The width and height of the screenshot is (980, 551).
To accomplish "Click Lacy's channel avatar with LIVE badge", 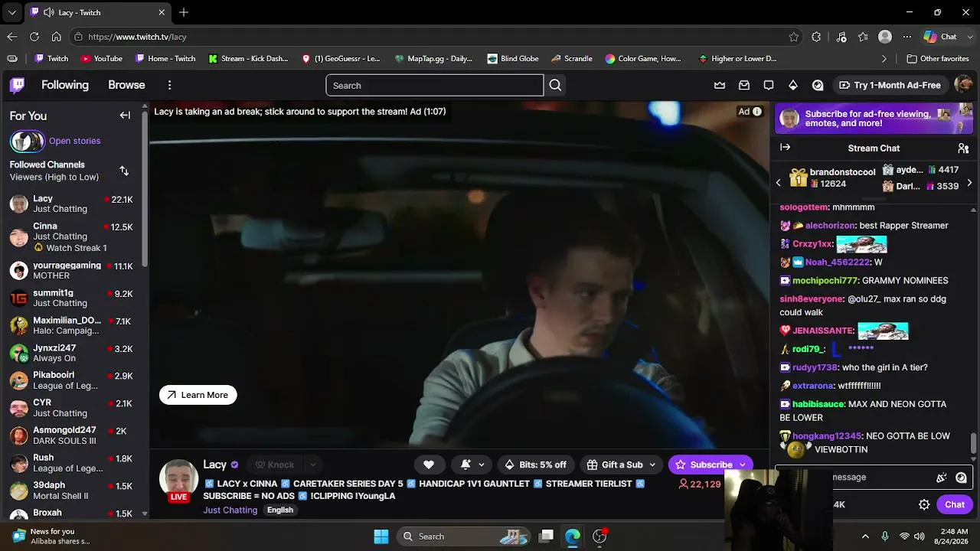I will click(178, 479).
